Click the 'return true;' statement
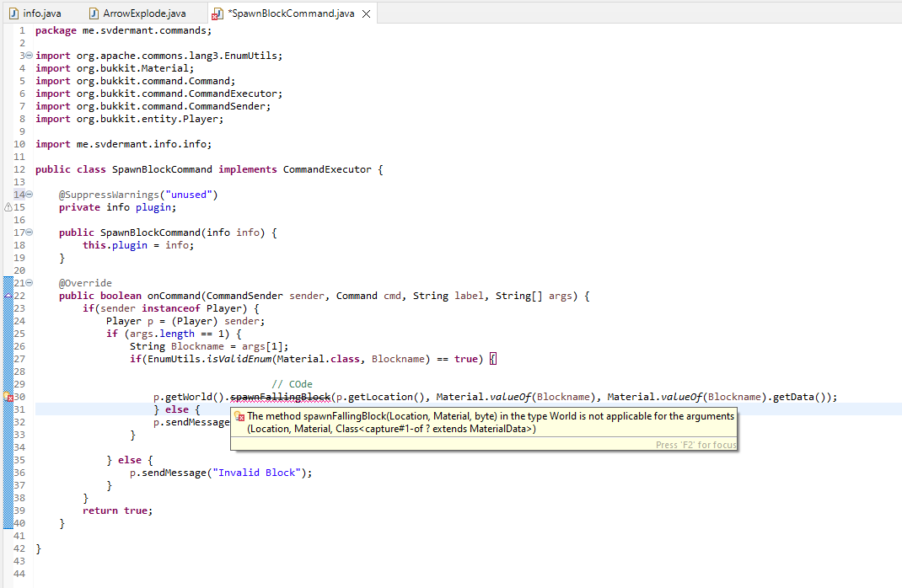This screenshot has height=588, width=902. tap(117, 511)
